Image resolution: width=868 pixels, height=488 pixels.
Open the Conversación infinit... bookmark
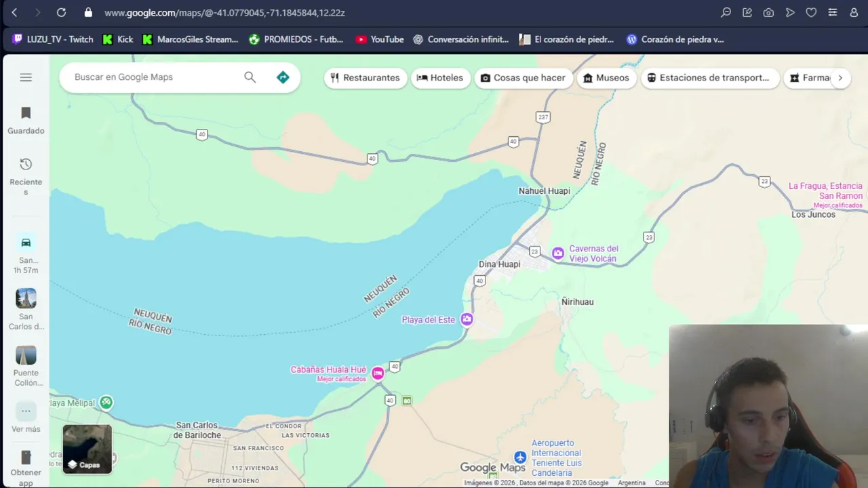point(461,39)
